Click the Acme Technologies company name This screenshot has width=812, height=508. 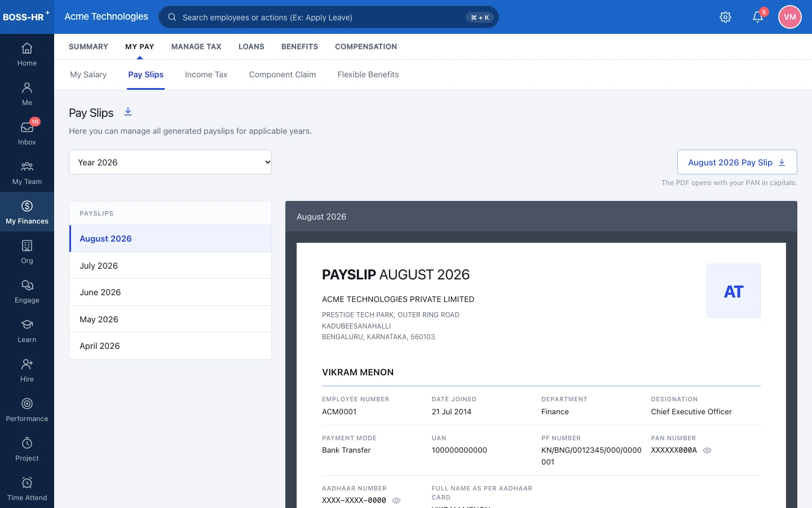[107, 16]
